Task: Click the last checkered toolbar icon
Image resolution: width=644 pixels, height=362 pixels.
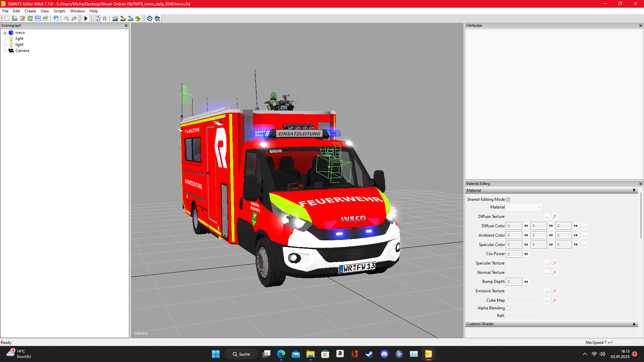Action: click(157, 18)
